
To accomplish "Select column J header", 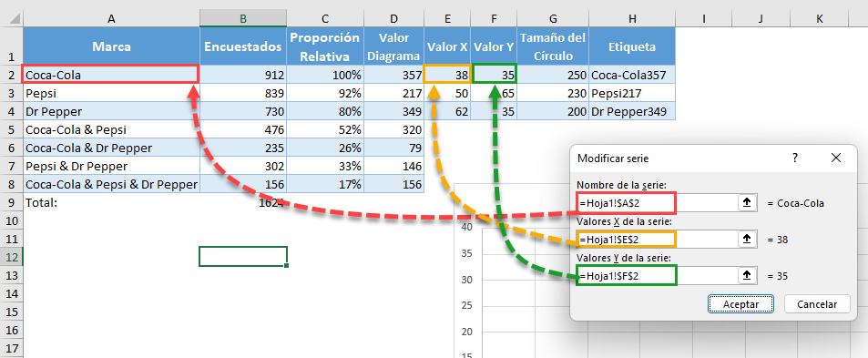I will (761, 19).
